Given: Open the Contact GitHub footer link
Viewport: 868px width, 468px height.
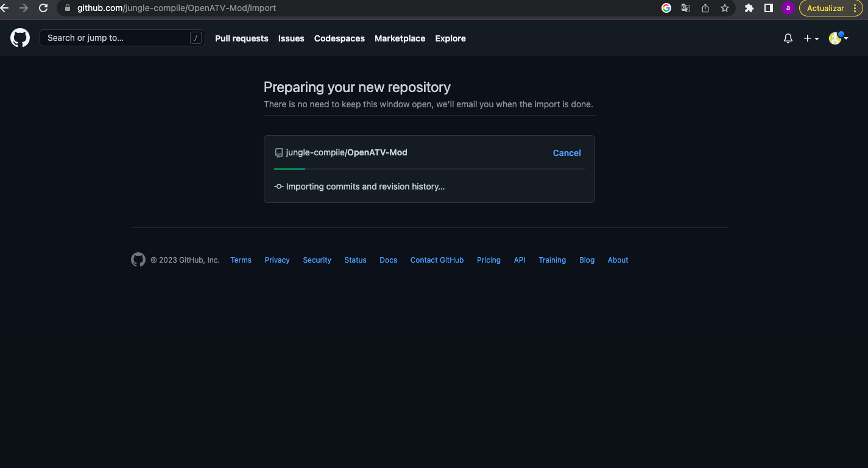Looking at the screenshot, I should pos(437,260).
